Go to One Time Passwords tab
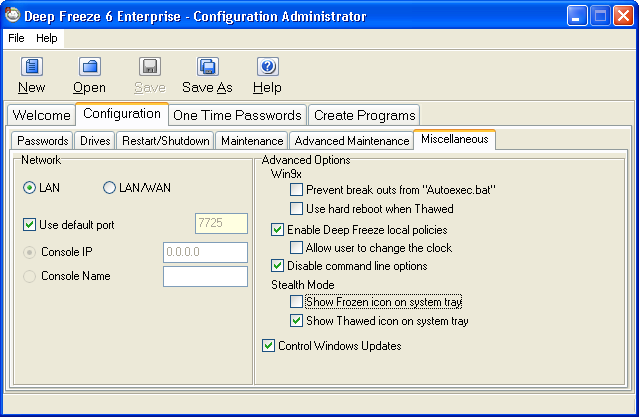 pyautogui.click(x=237, y=115)
